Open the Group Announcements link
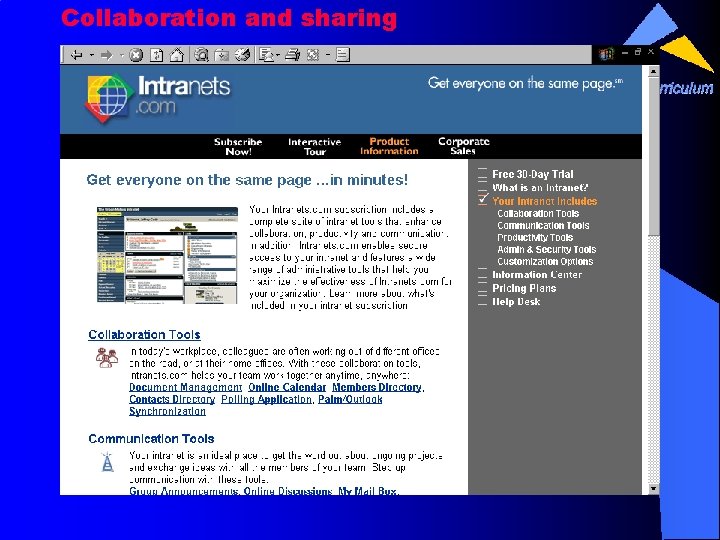 click(183, 491)
